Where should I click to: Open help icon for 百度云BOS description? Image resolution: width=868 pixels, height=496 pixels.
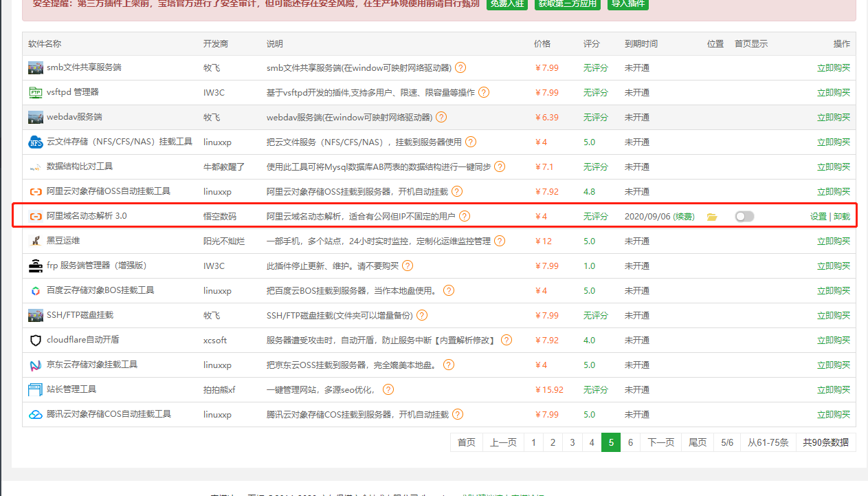pos(449,291)
